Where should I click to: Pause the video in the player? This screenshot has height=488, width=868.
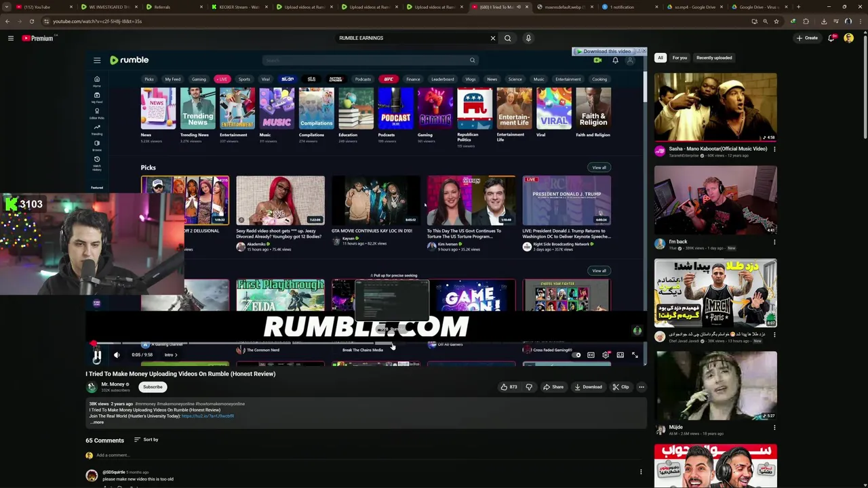click(x=97, y=354)
